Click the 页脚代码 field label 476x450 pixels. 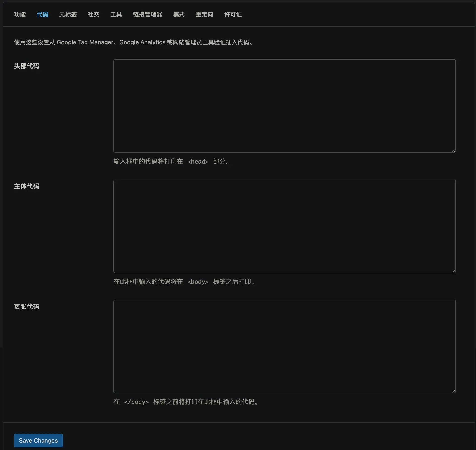(x=26, y=307)
